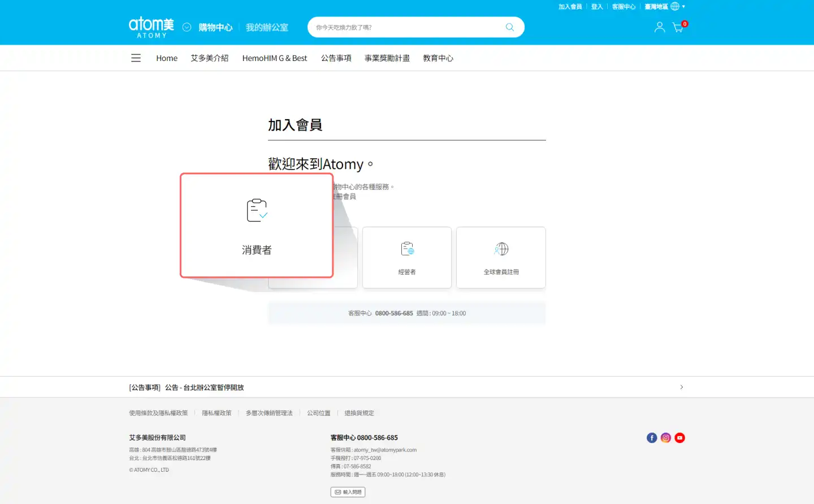The width and height of the screenshot is (814, 504).
Task: Open Atomy's Instagram page icon
Action: pyautogui.click(x=666, y=438)
